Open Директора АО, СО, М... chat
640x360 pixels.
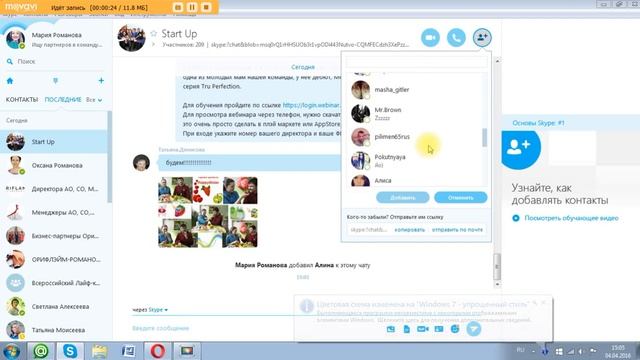(x=54, y=189)
